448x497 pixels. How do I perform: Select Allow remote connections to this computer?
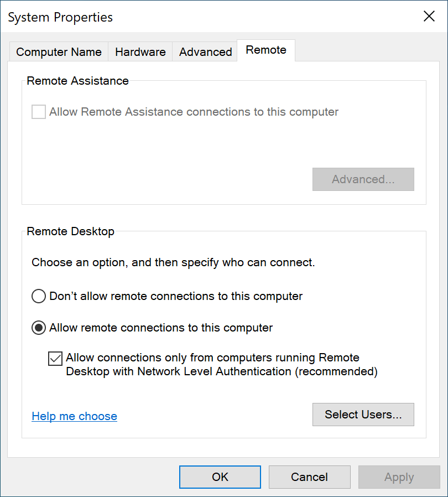pos(39,328)
